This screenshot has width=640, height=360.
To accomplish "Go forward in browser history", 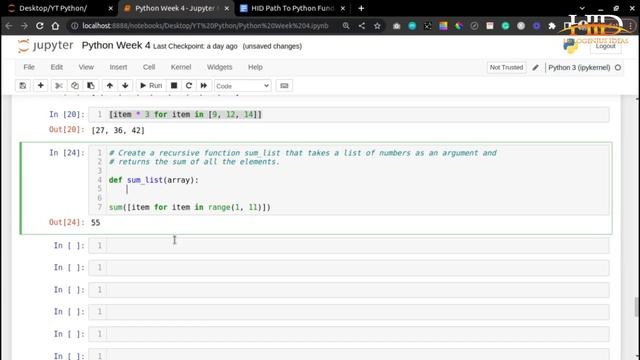I will point(24,26).
